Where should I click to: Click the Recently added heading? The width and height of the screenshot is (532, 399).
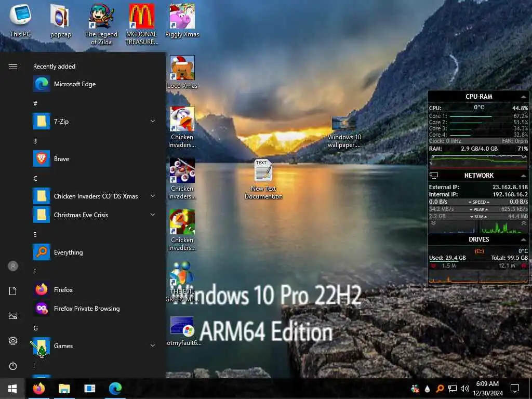pos(54,66)
